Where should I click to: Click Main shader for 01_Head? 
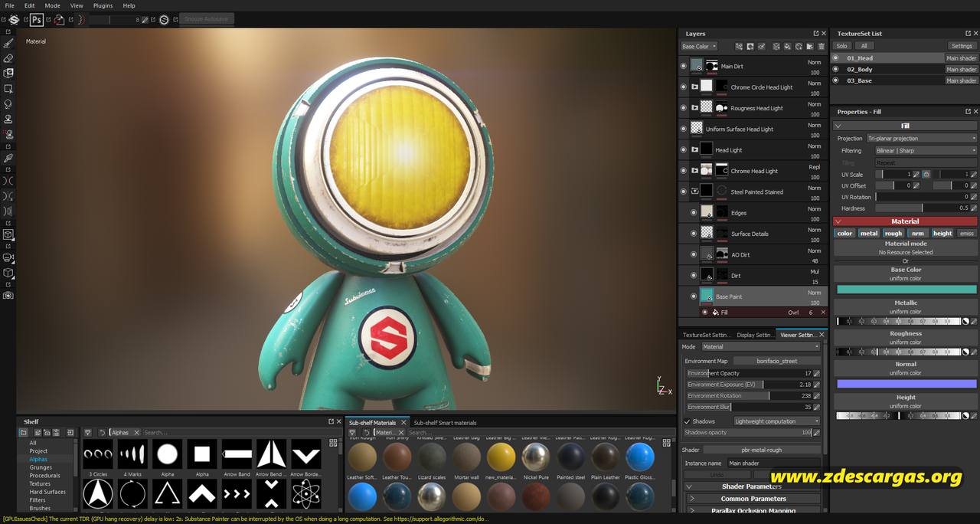click(962, 58)
